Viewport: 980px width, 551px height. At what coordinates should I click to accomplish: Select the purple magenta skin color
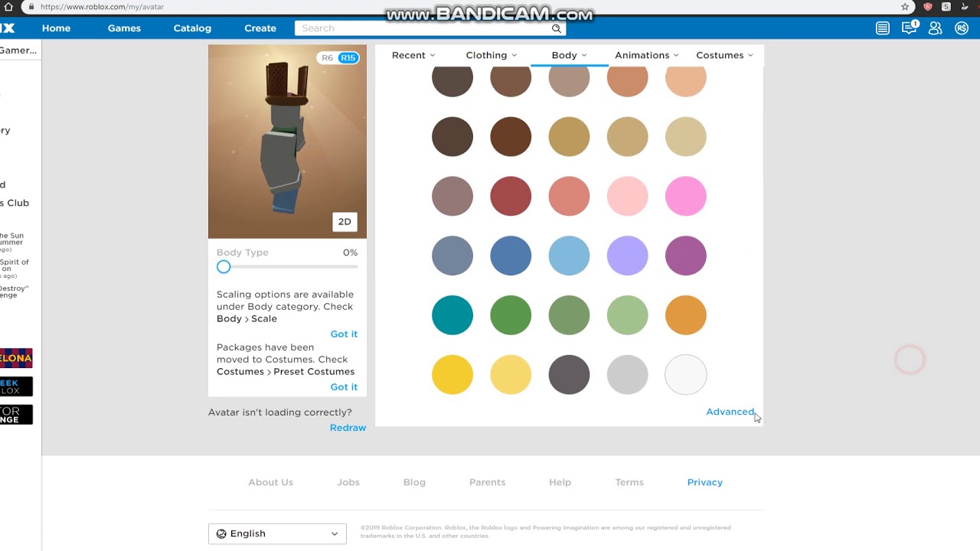tap(686, 256)
